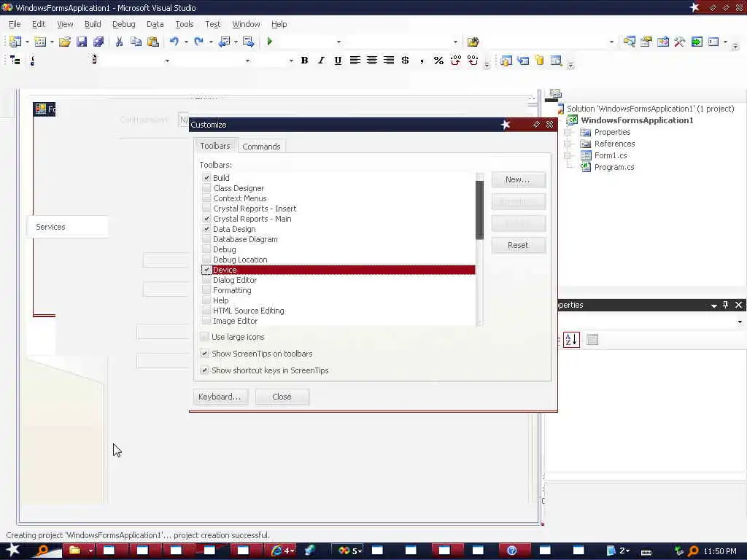The width and height of the screenshot is (747, 560).
Task: Open the New Project dropdown arrow
Action: click(27, 42)
